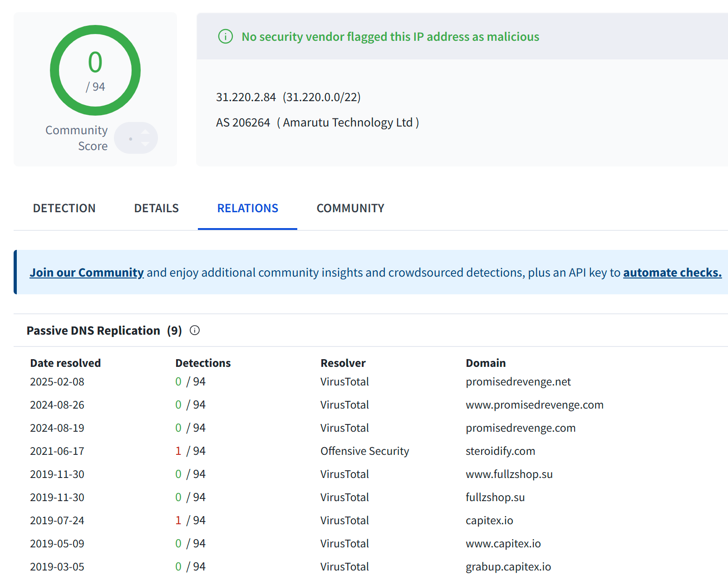Click the AS 206264 label
Screen dimensions: 728x585
[x=243, y=122]
